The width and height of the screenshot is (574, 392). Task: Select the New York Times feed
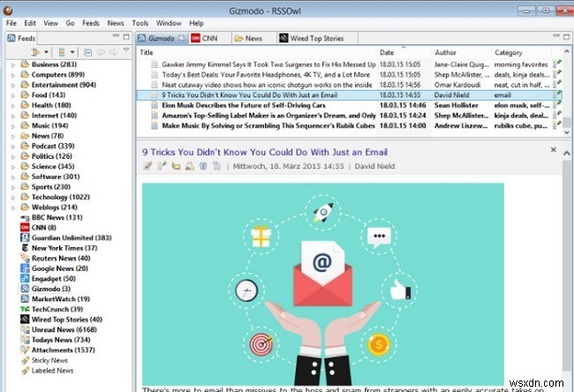59,248
